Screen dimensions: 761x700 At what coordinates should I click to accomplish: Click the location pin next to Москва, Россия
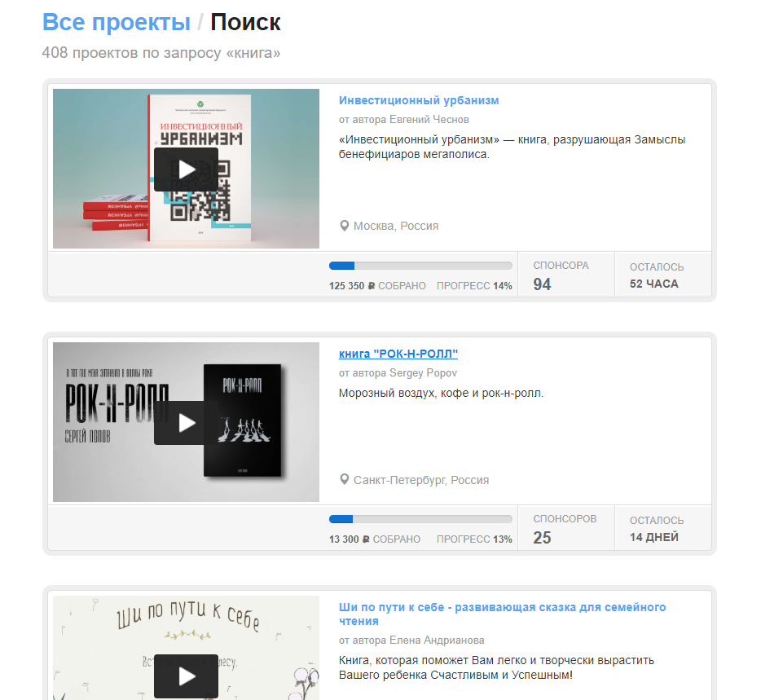(344, 226)
